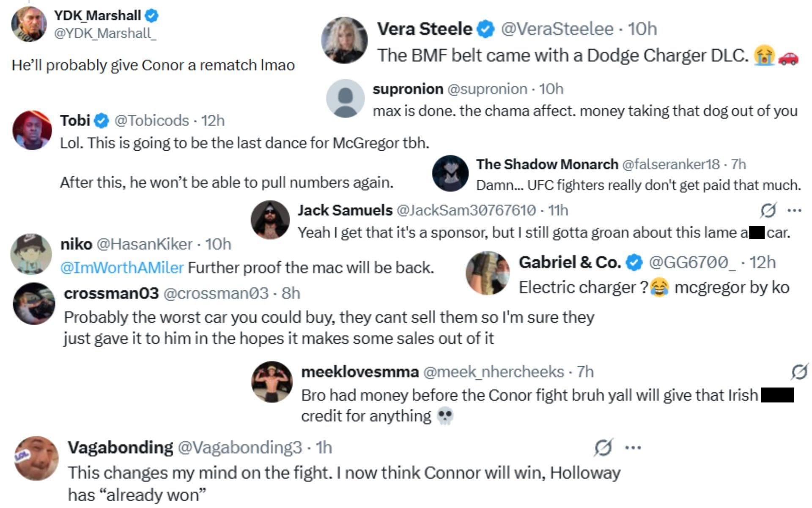Open niko profile avatar

coord(31,254)
